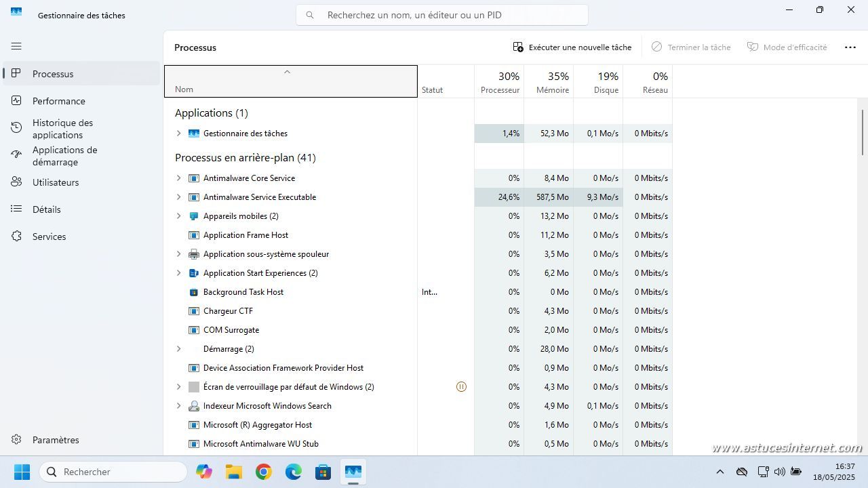This screenshot has width=868, height=488.
Task: Sort by the Disque column header
Action: (598, 81)
